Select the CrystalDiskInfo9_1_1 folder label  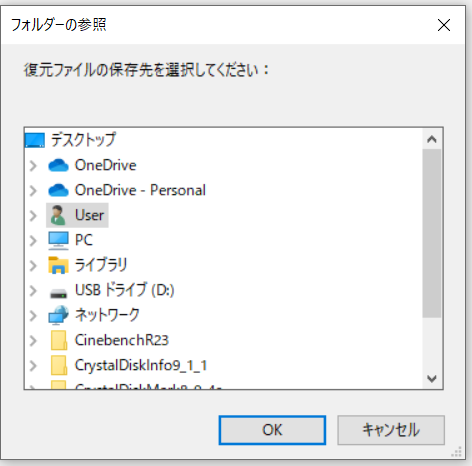[141, 365]
